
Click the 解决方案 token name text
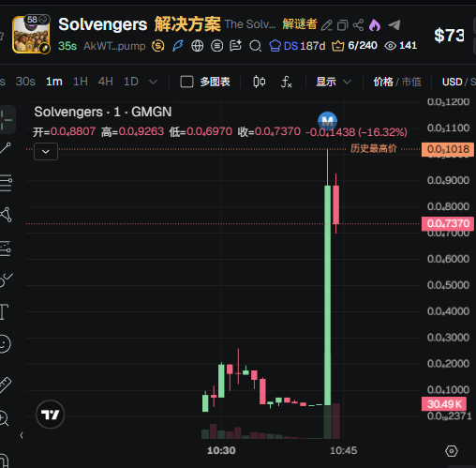coord(187,24)
